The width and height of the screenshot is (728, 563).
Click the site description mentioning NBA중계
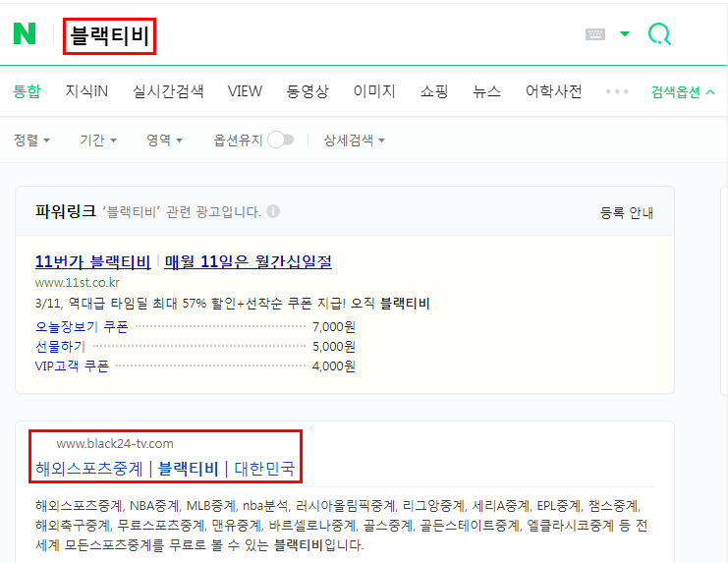[341, 525]
